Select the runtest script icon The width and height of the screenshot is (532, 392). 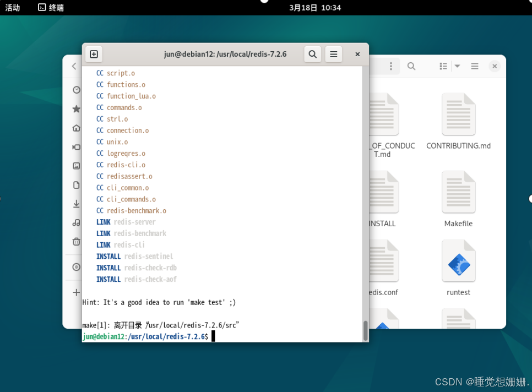point(458,261)
